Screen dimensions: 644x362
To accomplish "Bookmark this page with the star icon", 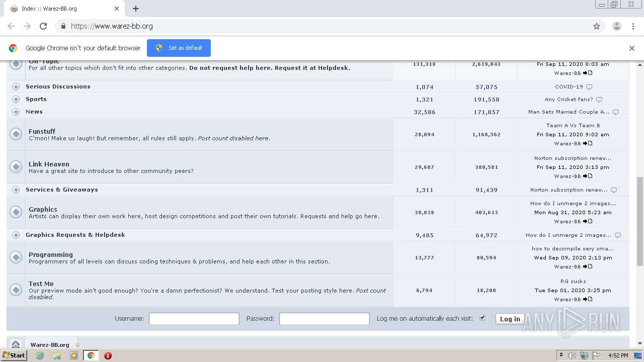I will 597,26.
